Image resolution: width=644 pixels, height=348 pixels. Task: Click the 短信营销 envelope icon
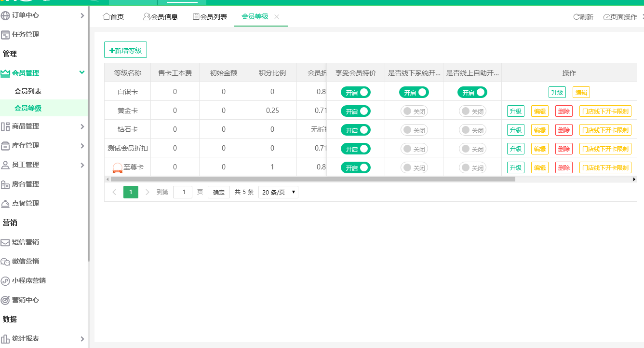(5, 242)
